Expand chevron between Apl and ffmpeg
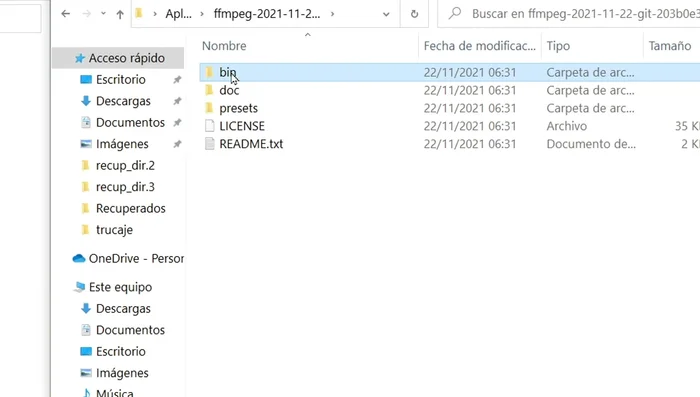The image size is (700, 397). click(202, 14)
